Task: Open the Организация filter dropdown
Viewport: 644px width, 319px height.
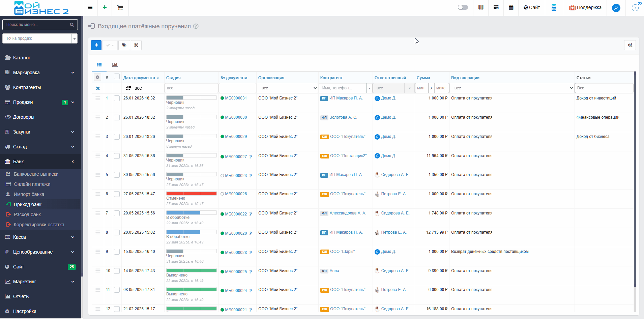Action: (x=287, y=88)
